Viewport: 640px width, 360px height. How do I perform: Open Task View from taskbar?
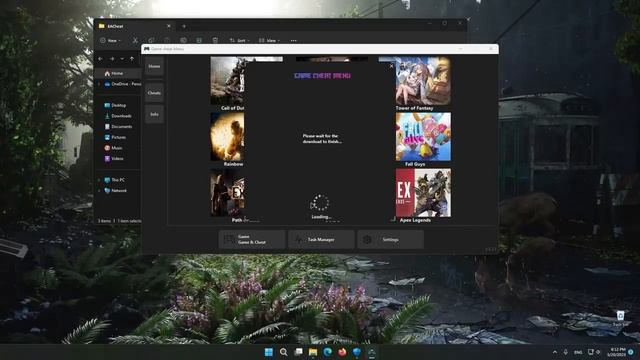coord(298,352)
